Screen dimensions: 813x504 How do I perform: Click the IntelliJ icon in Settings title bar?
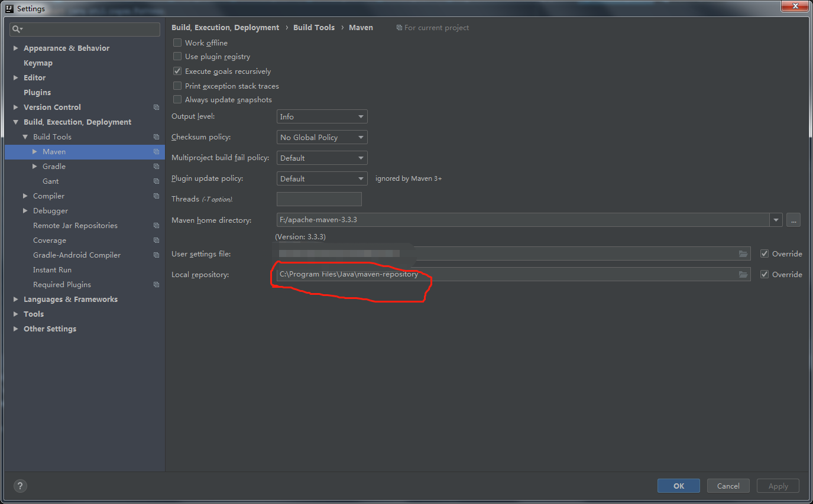(9, 8)
